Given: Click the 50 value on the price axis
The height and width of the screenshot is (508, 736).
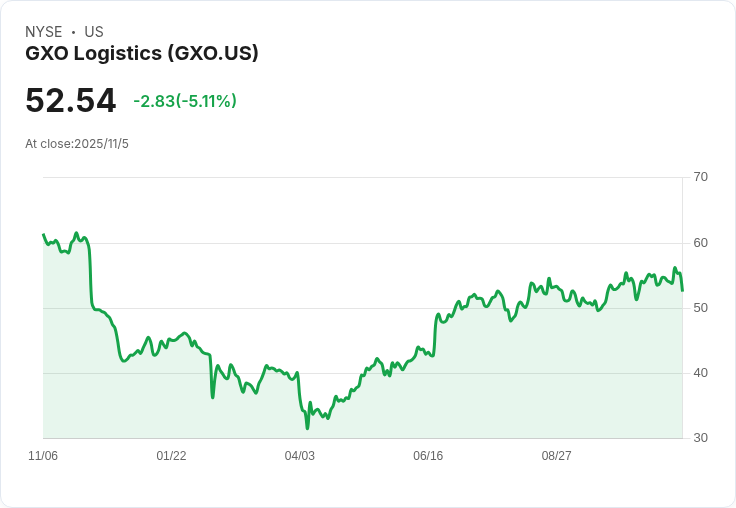Looking at the screenshot, I should 700,307.
